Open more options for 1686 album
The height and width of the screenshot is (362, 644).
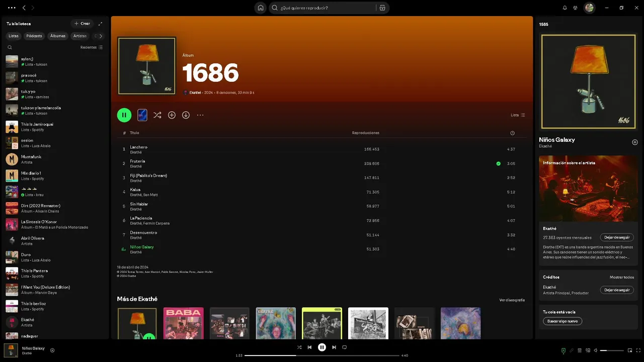click(200, 115)
